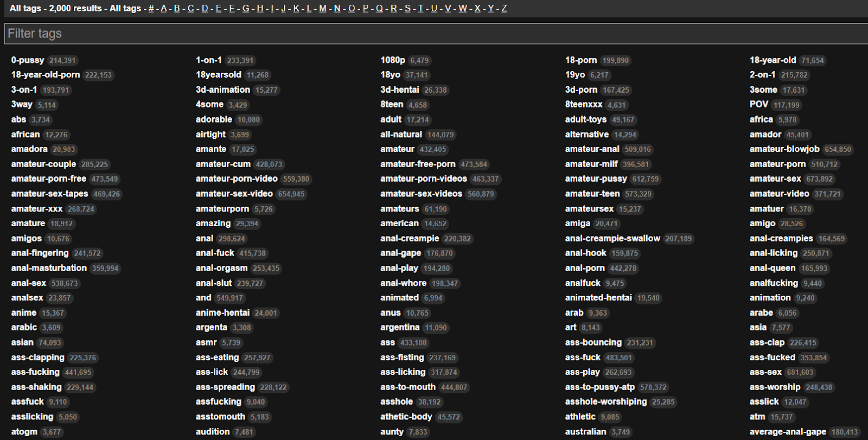
Task: Open the 'athetic-body' tag
Action: (406, 417)
